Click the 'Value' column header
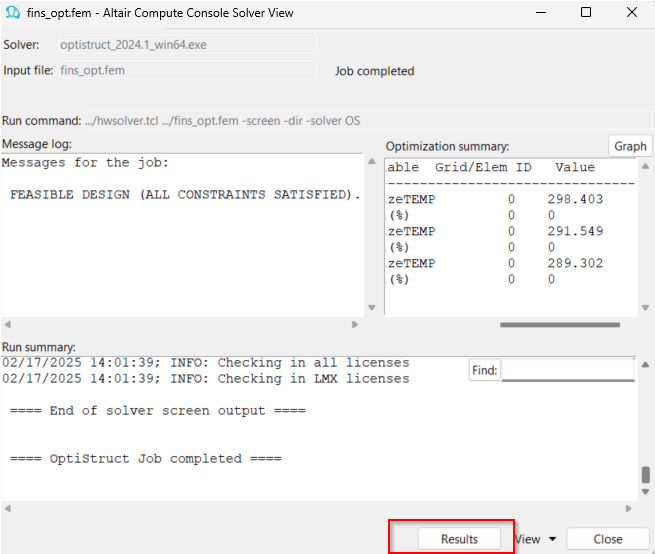This screenshot has width=655, height=554. point(575,167)
